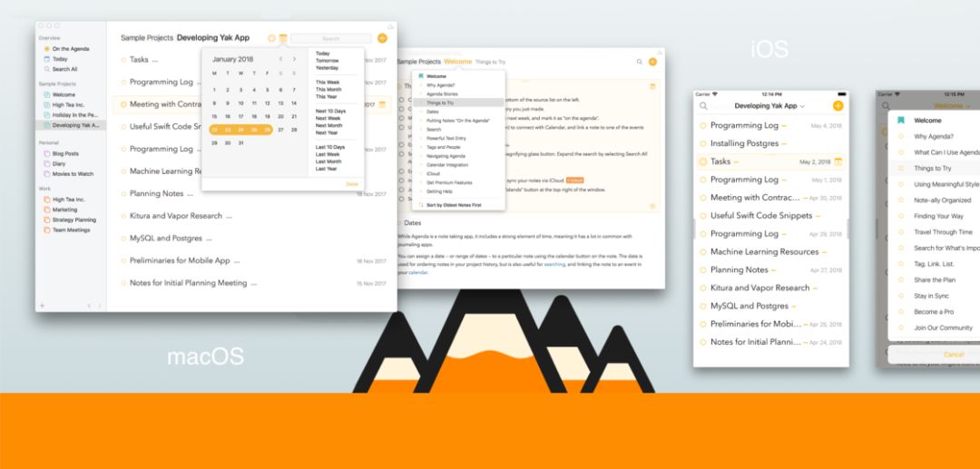Select Getting Help in the dropdown

[439, 191]
